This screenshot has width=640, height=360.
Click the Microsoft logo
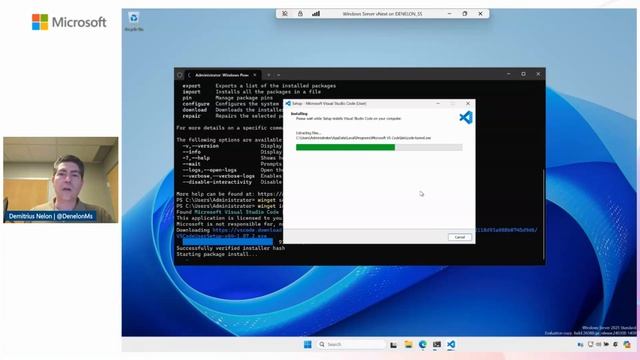pos(69,22)
